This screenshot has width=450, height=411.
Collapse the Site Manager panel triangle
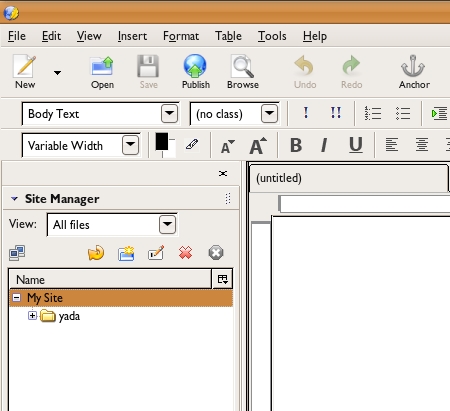click(14, 199)
